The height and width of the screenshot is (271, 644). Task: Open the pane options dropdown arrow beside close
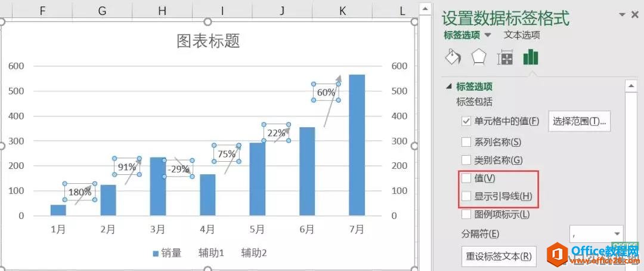[622, 15]
